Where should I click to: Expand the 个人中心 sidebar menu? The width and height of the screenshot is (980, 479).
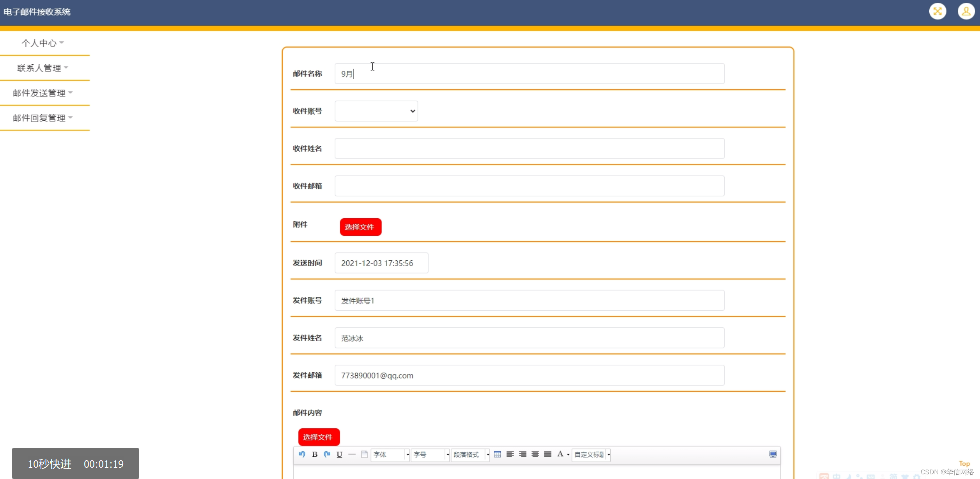(x=43, y=43)
